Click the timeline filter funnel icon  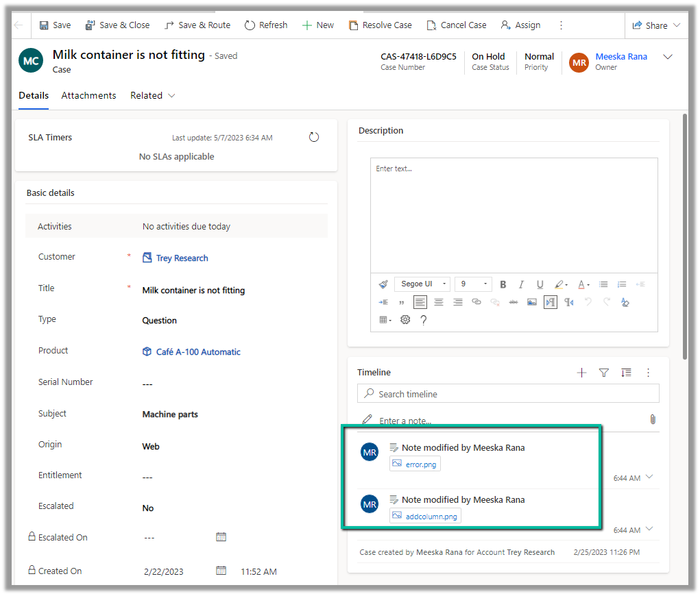[x=603, y=373]
